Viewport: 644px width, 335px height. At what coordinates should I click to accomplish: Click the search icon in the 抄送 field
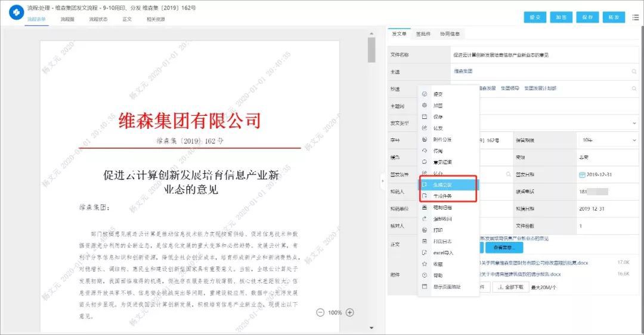[x=634, y=88]
